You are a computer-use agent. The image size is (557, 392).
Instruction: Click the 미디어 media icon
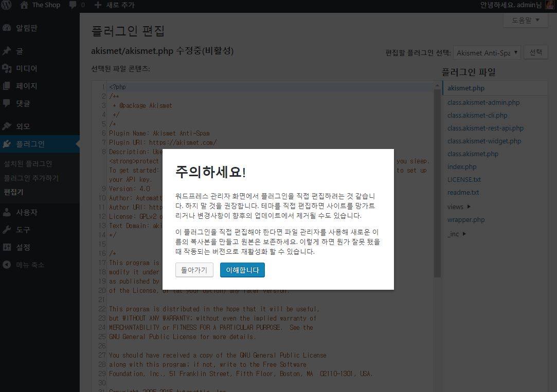coord(7,68)
